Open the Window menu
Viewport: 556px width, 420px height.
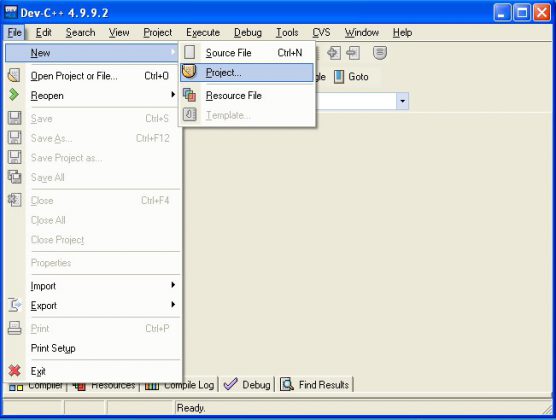coord(362,33)
